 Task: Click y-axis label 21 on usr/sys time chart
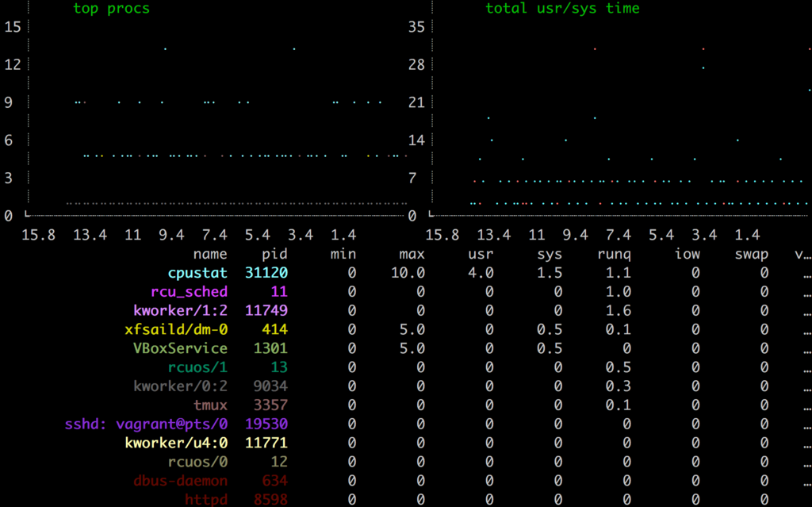[x=416, y=102]
